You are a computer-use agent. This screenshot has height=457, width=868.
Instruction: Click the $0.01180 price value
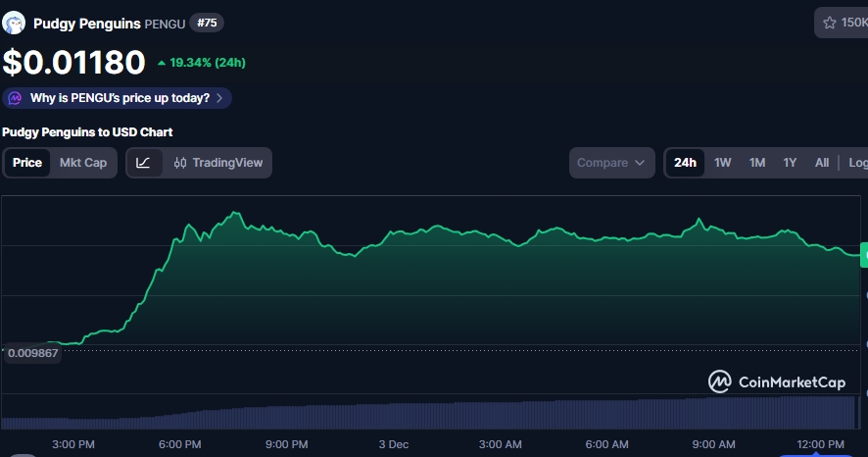point(73,62)
